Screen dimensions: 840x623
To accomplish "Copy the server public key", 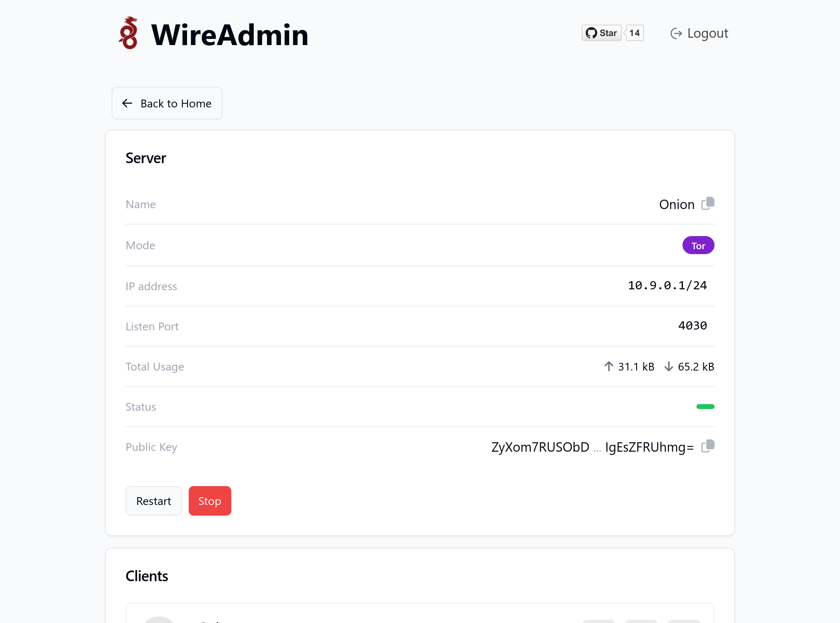I will [x=708, y=446].
